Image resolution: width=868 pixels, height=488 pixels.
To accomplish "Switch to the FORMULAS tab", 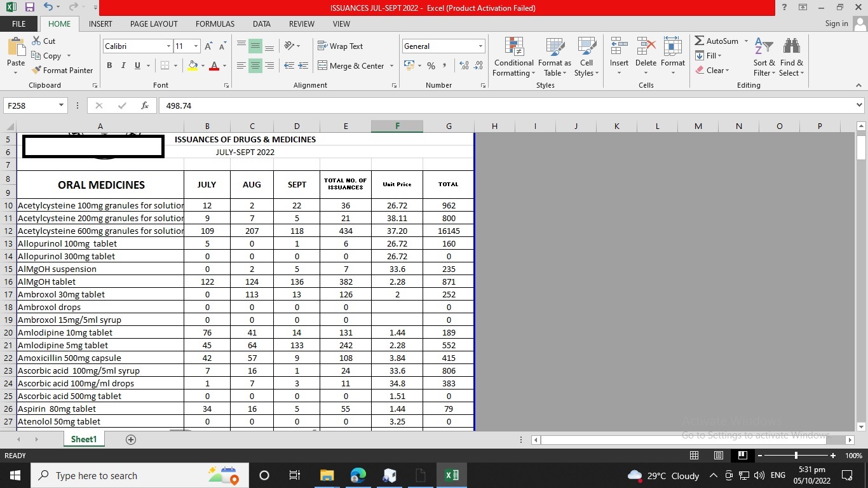I will (x=215, y=24).
